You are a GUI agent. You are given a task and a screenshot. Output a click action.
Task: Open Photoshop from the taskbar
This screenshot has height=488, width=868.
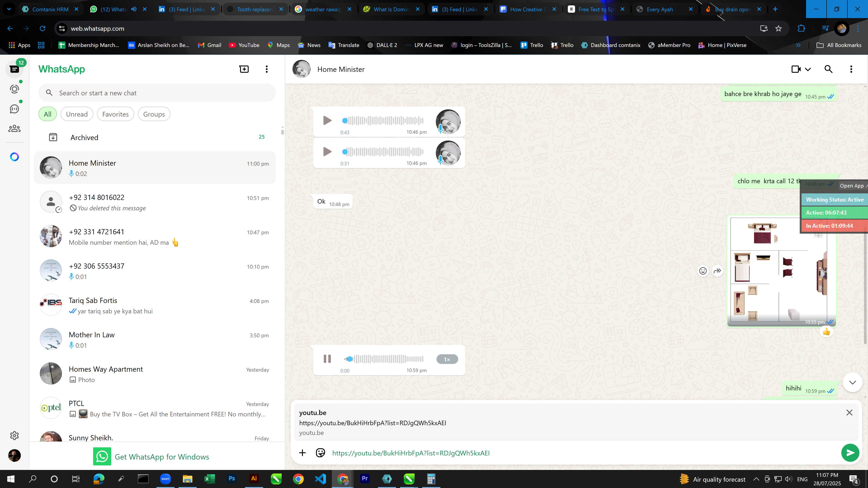point(232,479)
